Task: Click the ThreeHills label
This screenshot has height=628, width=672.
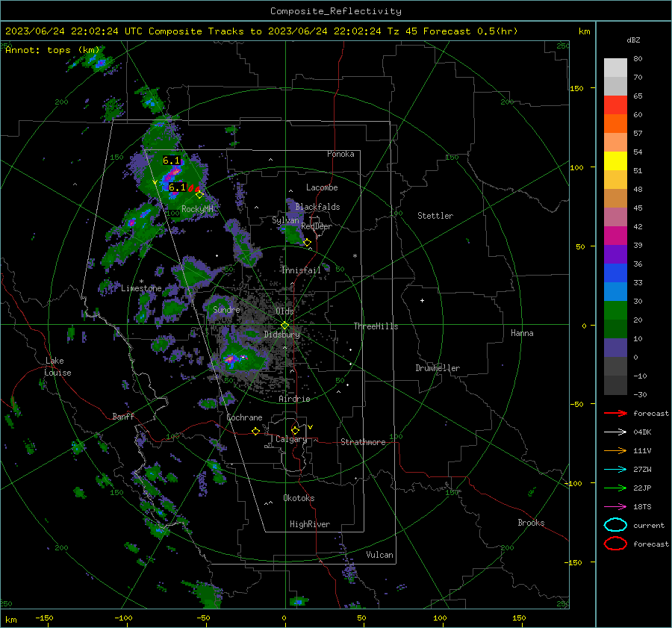Action: [x=376, y=326]
